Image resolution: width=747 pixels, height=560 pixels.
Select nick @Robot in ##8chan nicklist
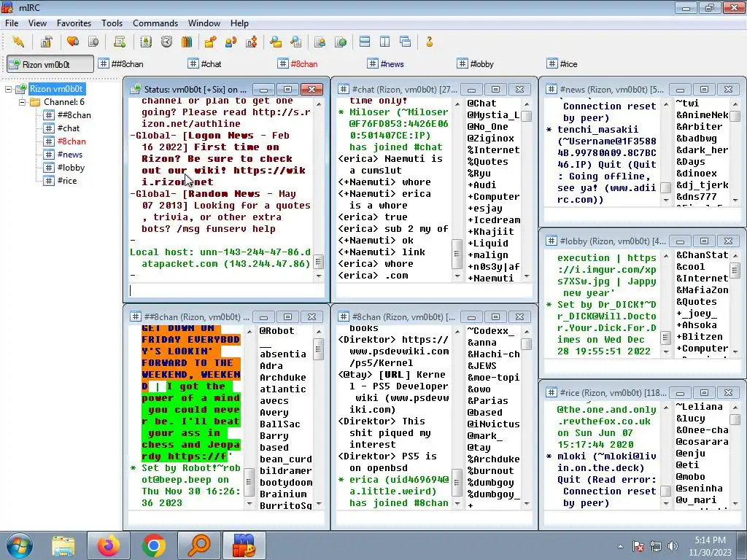click(x=276, y=330)
